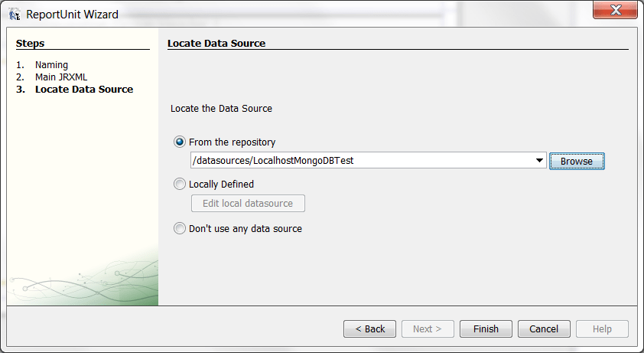The width and height of the screenshot is (644, 353).
Task: Click the Next button
Action: pyautogui.click(x=428, y=329)
